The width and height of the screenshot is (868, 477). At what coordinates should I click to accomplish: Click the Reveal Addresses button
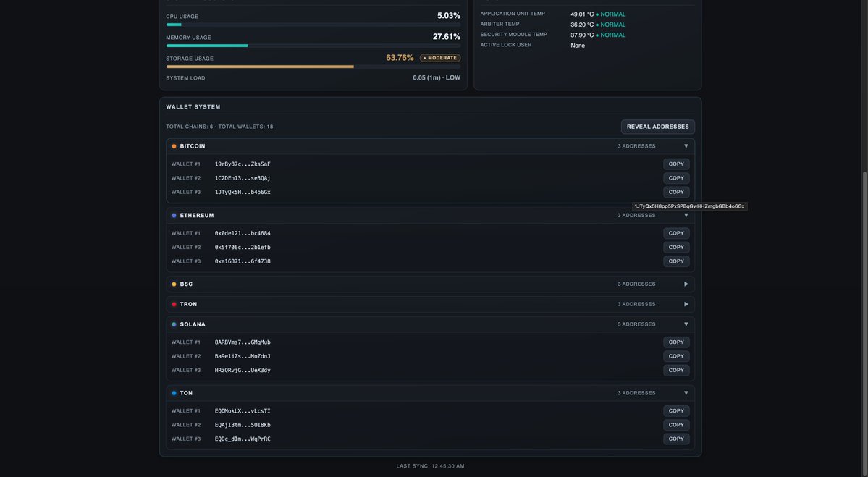657,127
